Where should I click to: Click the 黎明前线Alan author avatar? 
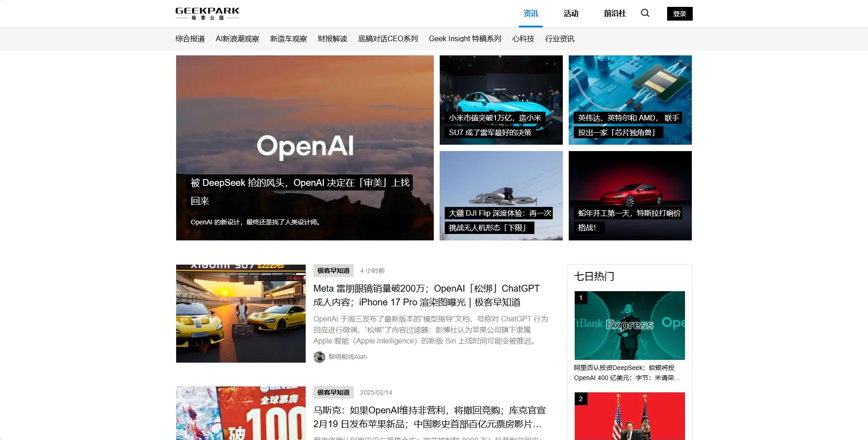pyautogui.click(x=319, y=357)
